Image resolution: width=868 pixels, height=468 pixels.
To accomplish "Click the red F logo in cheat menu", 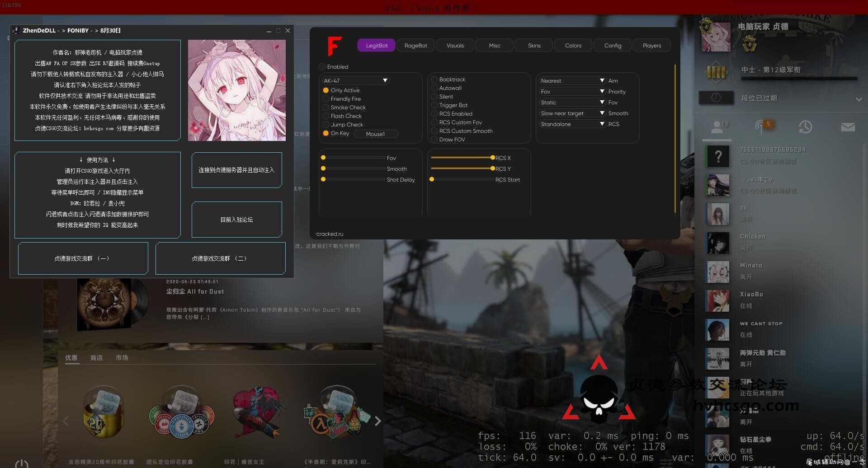I will pyautogui.click(x=335, y=47).
